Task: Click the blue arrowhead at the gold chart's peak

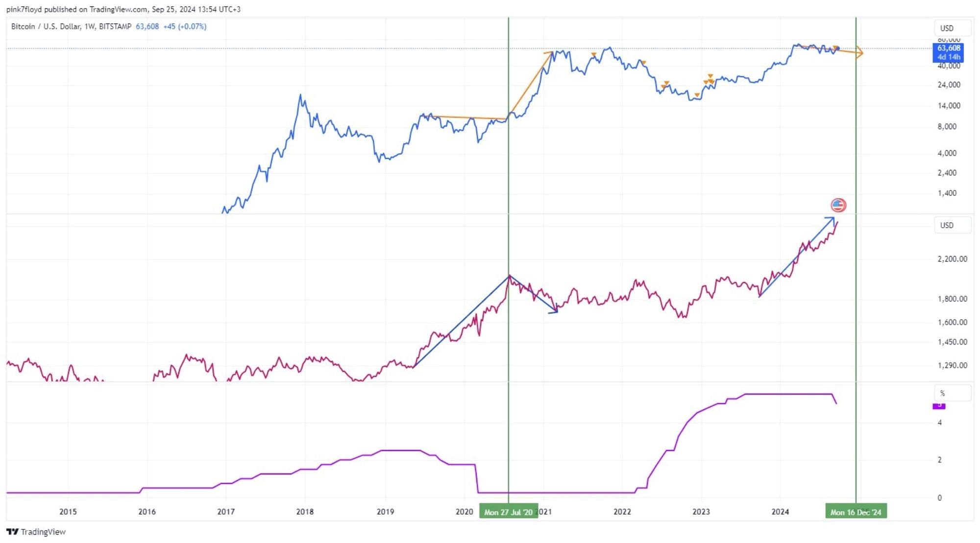Action: (831, 220)
